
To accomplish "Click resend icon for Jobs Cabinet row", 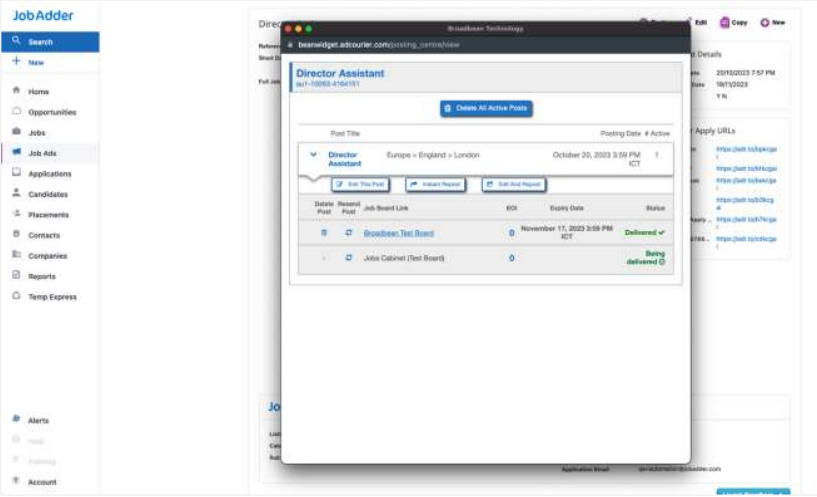I will [x=349, y=258].
